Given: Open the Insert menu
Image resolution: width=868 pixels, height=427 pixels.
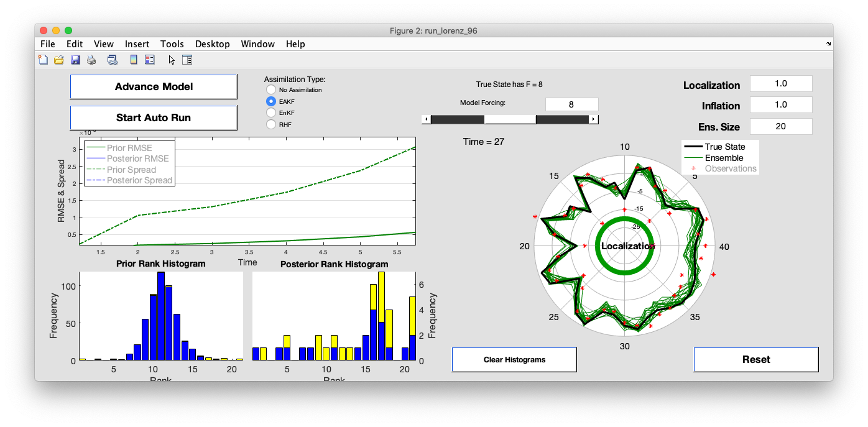Looking at the screenshot, I should click(x=137, y=44).
